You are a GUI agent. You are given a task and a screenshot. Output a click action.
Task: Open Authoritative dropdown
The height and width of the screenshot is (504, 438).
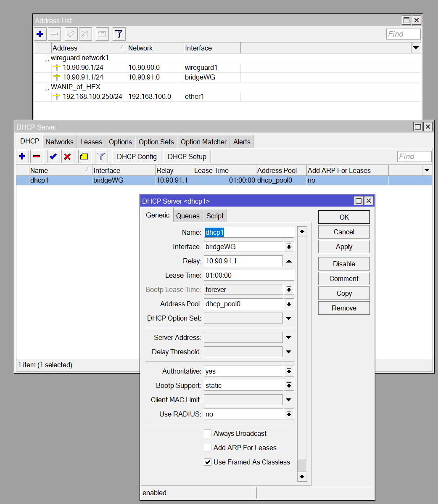click(x=289, y=371)
